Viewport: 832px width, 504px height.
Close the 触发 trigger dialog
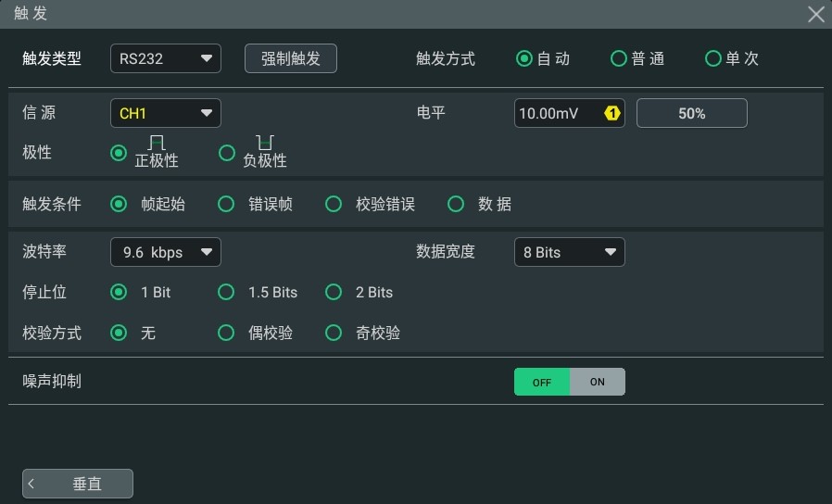(x=815, y=14)
